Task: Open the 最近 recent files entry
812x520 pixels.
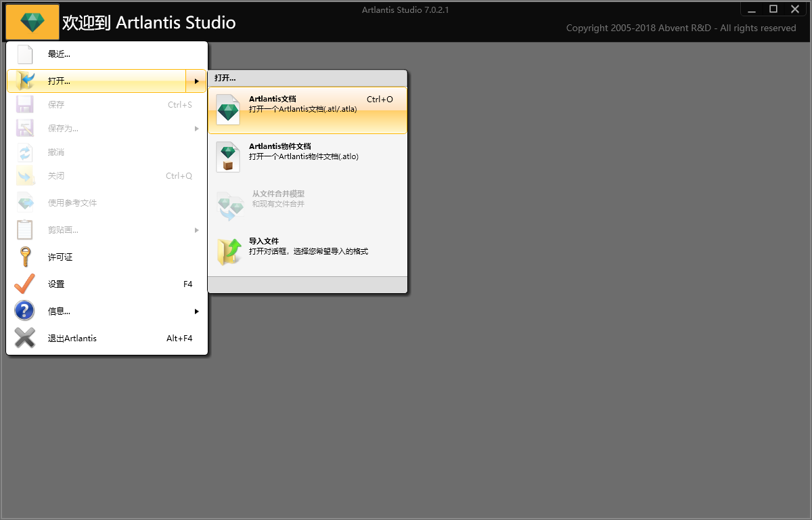Action: (59, 54)
